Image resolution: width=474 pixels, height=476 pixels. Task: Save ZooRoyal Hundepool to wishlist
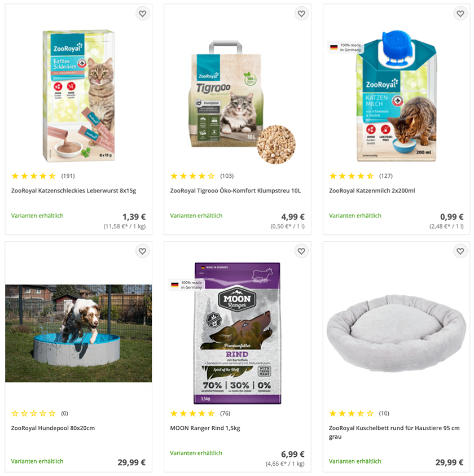coord(142,251)
